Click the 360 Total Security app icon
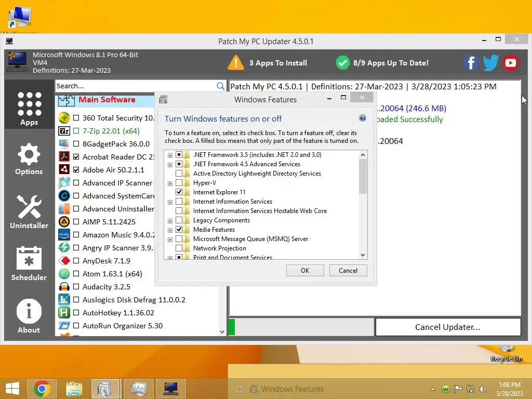 pyautogui.click(x=64, y=118)
